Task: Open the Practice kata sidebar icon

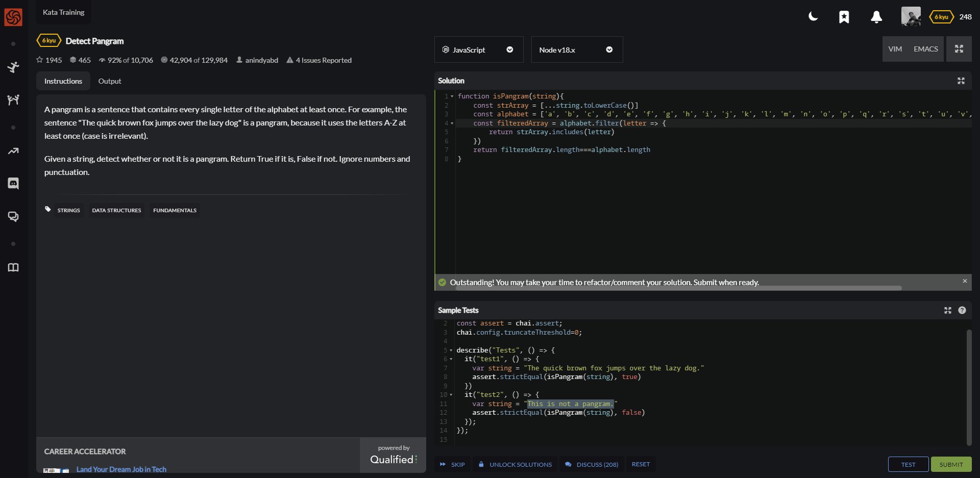Action: (x=13, y=67)
